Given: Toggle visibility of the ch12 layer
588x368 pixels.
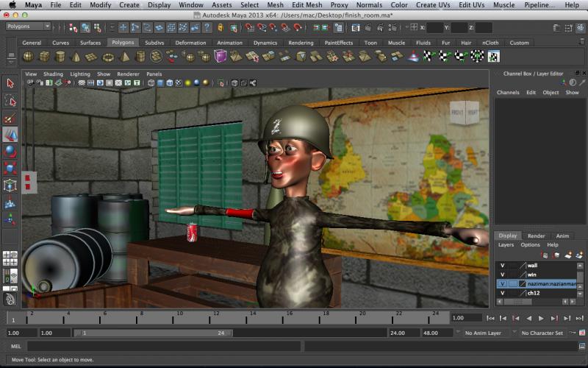Looking at the screenshot, I should [x=503, y=293].
